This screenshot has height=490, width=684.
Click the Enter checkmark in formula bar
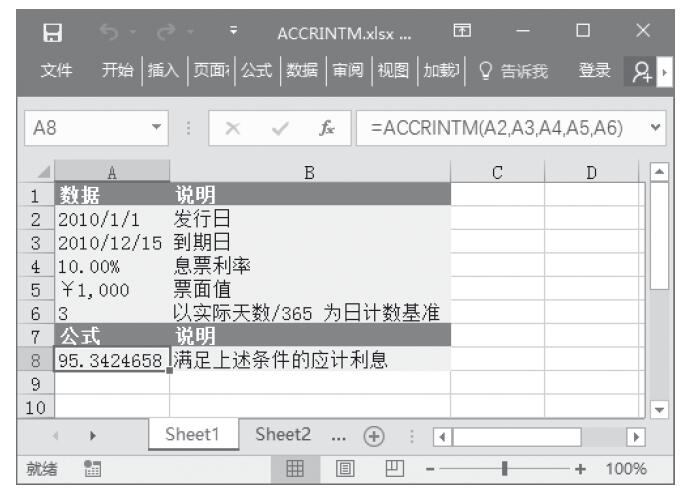point(276,129)
